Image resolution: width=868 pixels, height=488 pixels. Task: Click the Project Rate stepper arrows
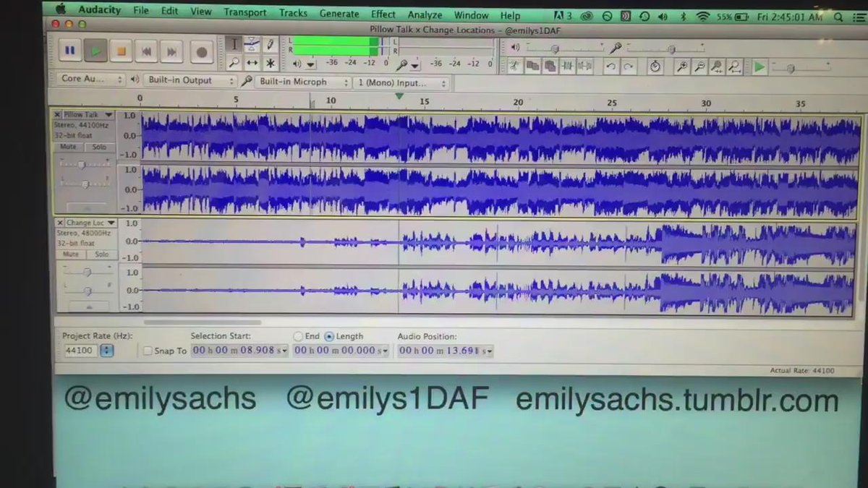coord(107,351)
